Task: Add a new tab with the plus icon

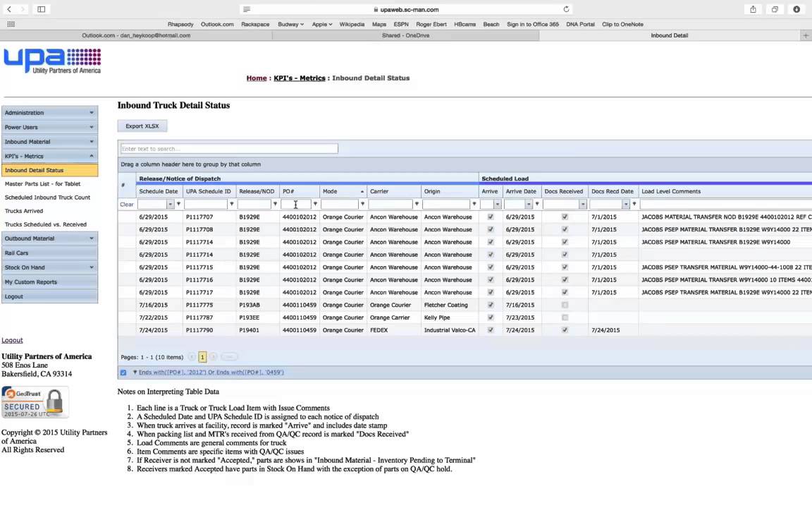Action: tap(805, 36)
